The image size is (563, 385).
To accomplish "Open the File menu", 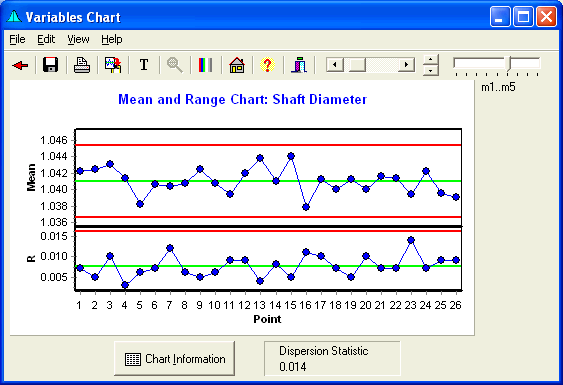I will (17, 39).
